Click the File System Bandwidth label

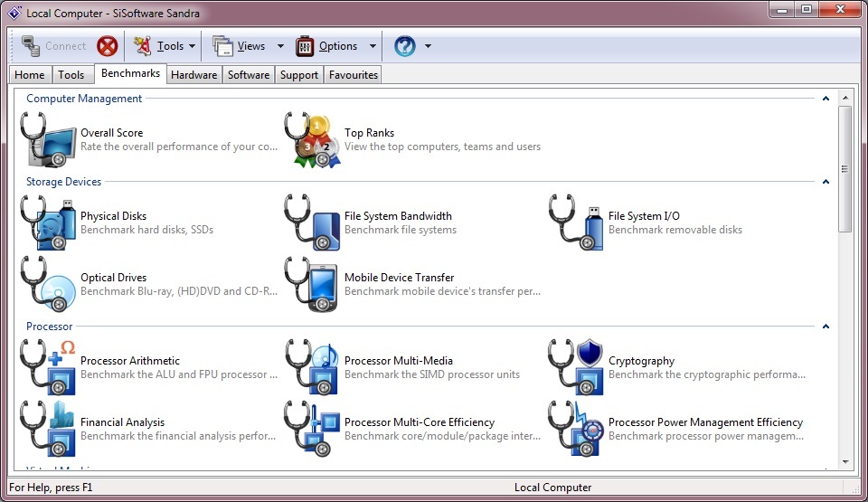point(398,216)
